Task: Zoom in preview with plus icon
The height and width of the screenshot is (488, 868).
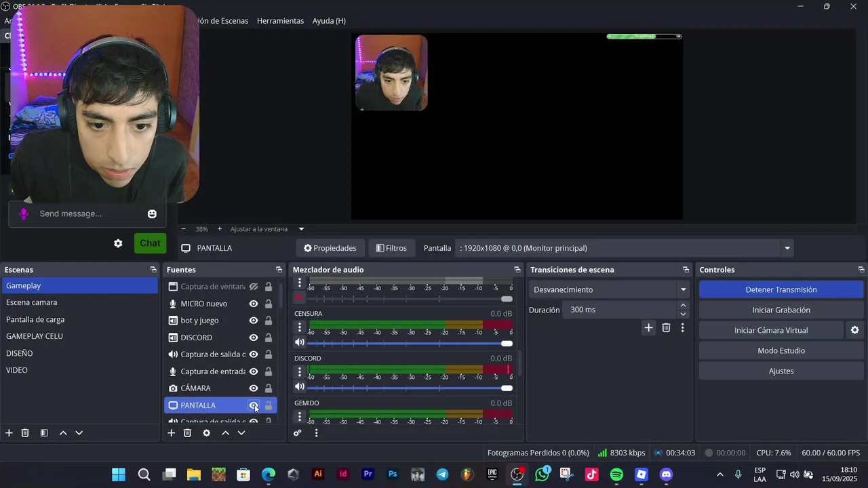Action: 219,229
